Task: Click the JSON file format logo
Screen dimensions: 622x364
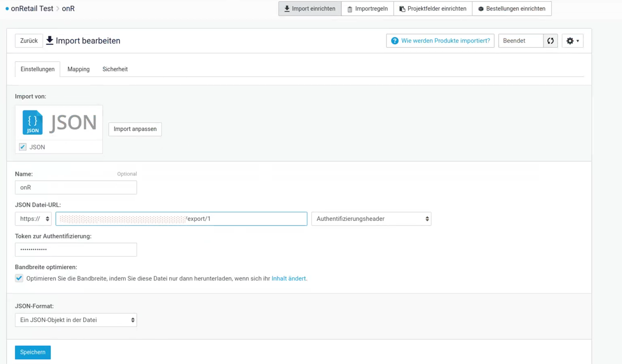Action: point(59,122)
